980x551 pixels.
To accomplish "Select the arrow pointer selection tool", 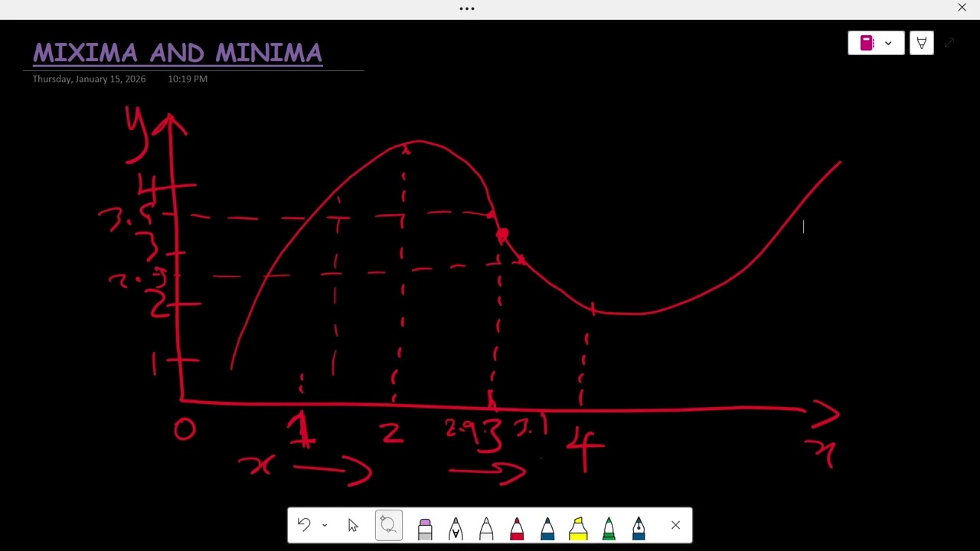I will pyautogui.click(x=353, y=526).
